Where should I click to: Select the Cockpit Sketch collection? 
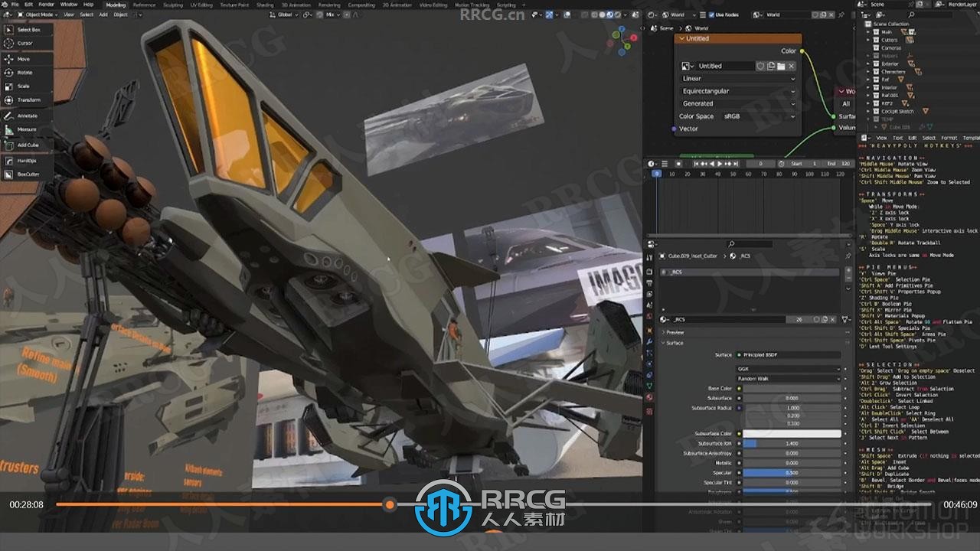pos(897,112)
